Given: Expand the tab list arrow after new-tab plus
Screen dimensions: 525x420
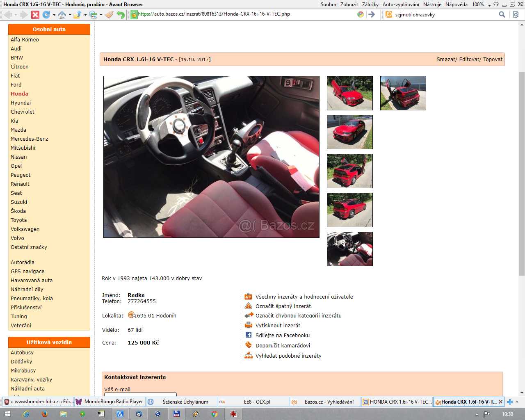Looking at the screenshot, I should tap(517, 402).
